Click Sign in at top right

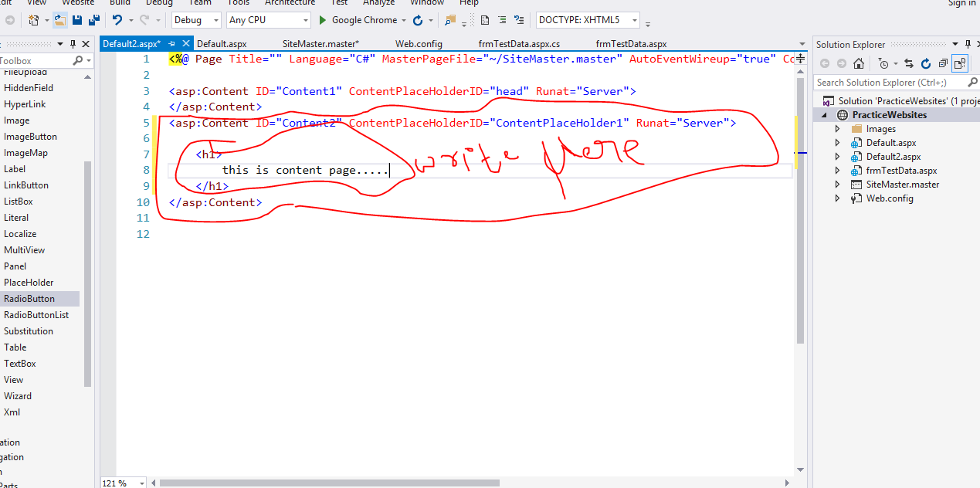[x=961, y=3]
